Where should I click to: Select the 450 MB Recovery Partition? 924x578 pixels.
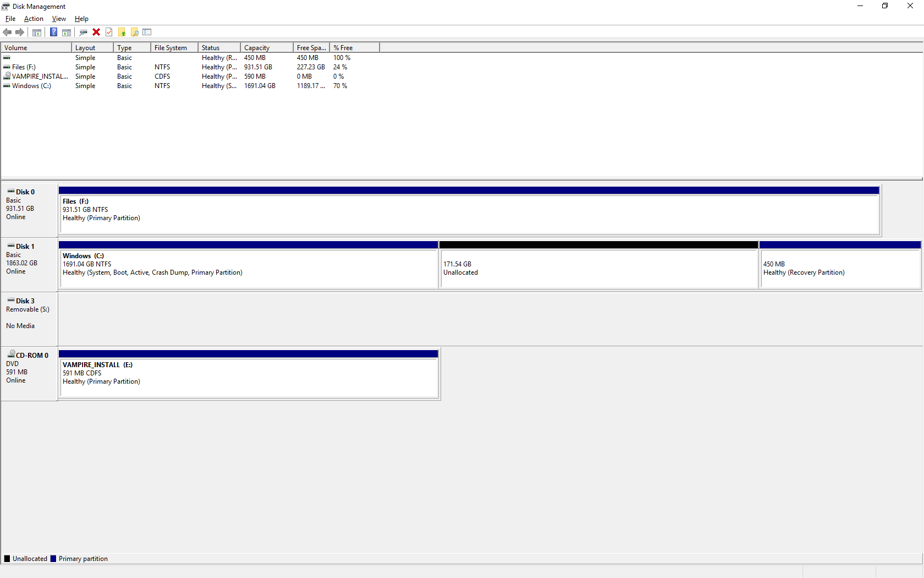click(840, 265)
